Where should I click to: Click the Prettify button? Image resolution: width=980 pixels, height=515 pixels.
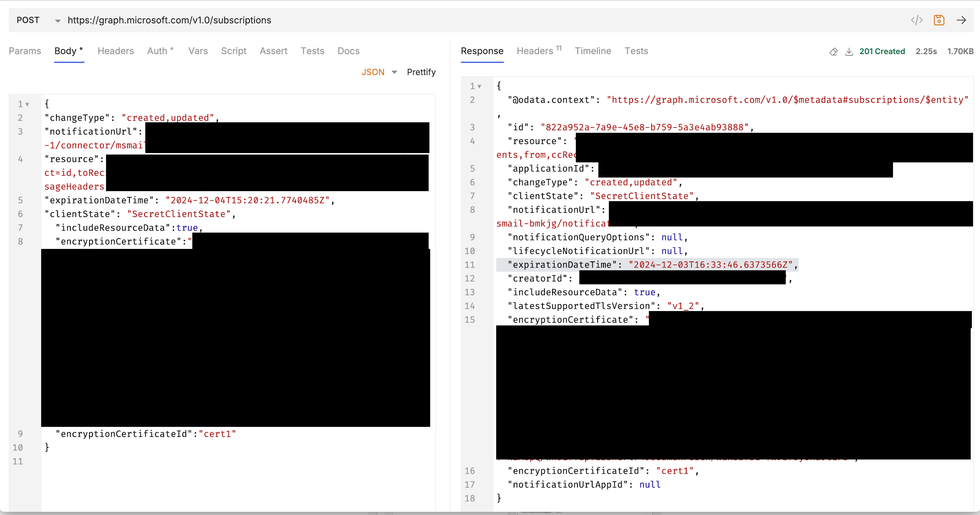(421, 72)
